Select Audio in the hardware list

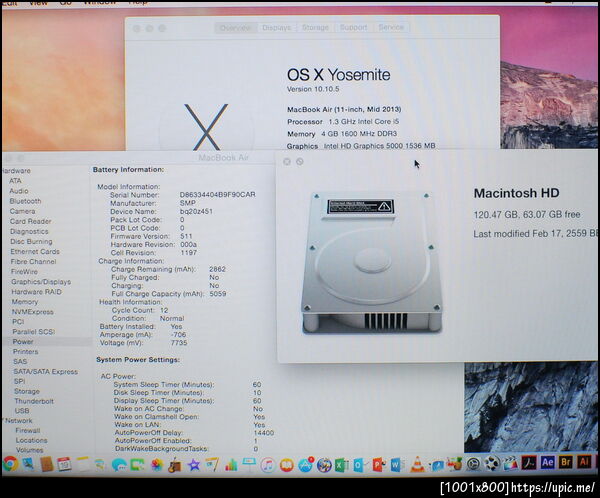point(19,191)
